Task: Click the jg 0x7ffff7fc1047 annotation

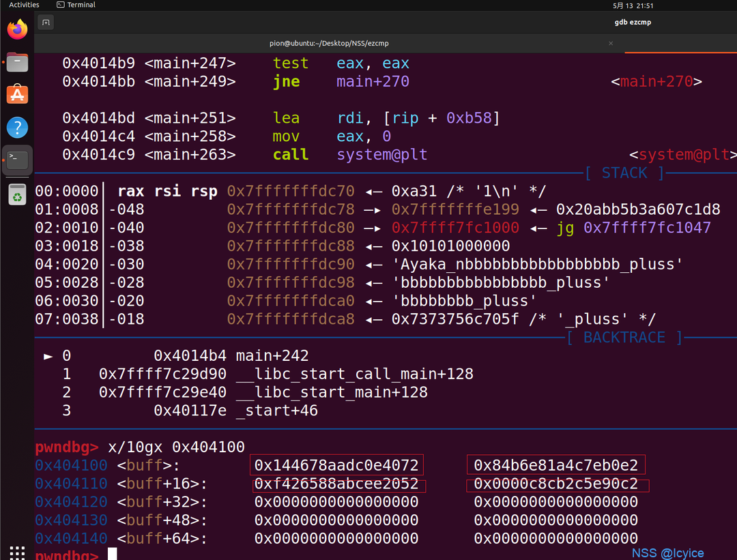Action: point(633,228)
